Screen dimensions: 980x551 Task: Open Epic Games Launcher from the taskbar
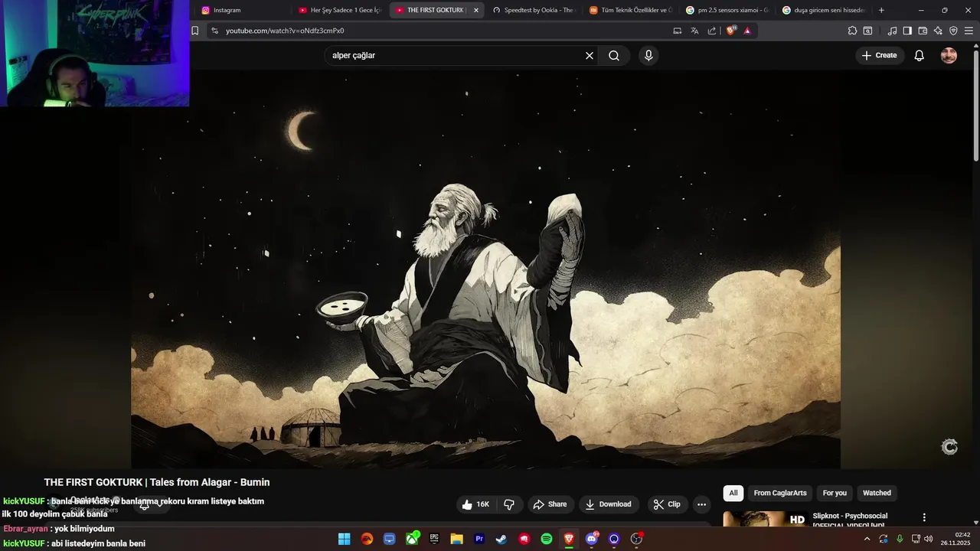pos(434,539)
